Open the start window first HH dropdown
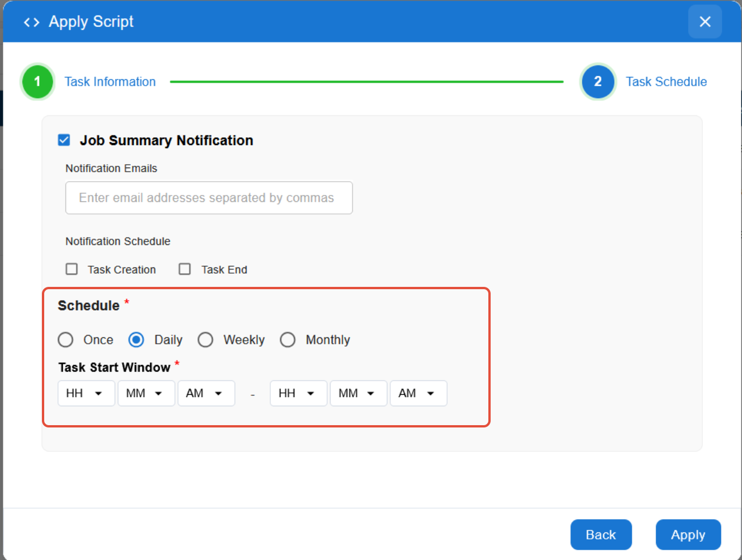The height and width of the screenshot is (560, 742). (x=86, y=393)
